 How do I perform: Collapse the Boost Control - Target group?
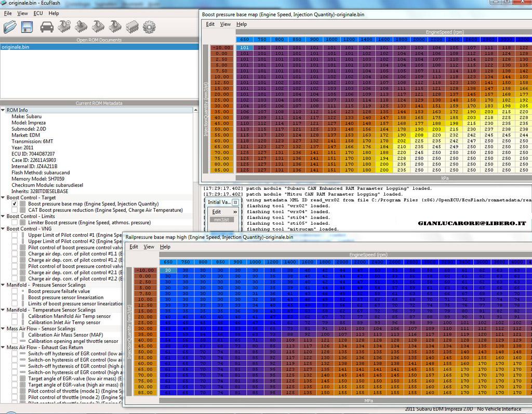pos(3,198)
